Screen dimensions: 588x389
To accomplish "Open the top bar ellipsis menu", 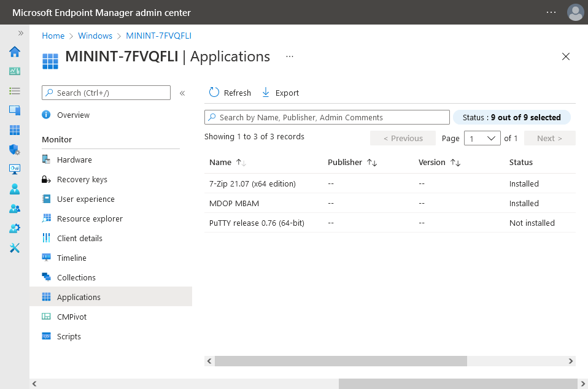I will [x=551, y=12].
